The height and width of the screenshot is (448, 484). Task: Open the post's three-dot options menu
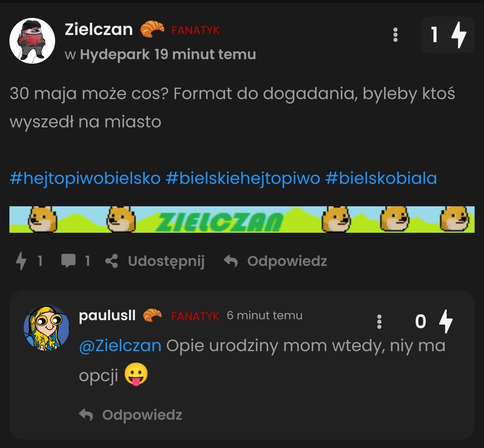395,35
